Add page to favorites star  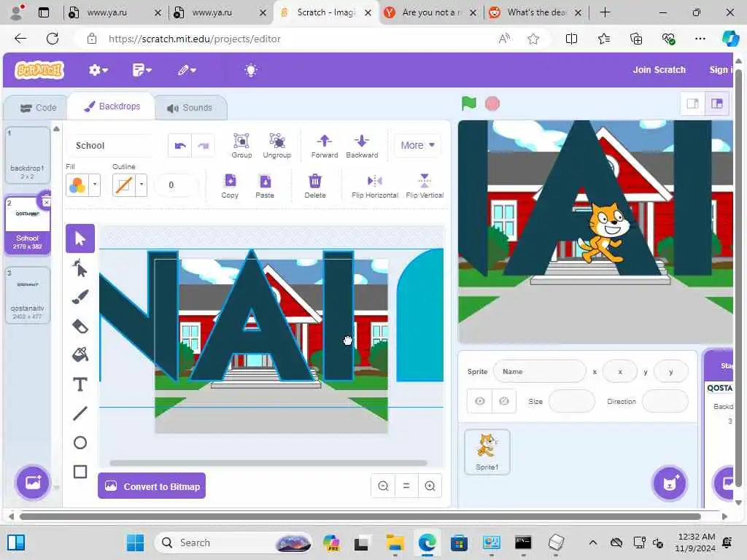coord(533,39)
